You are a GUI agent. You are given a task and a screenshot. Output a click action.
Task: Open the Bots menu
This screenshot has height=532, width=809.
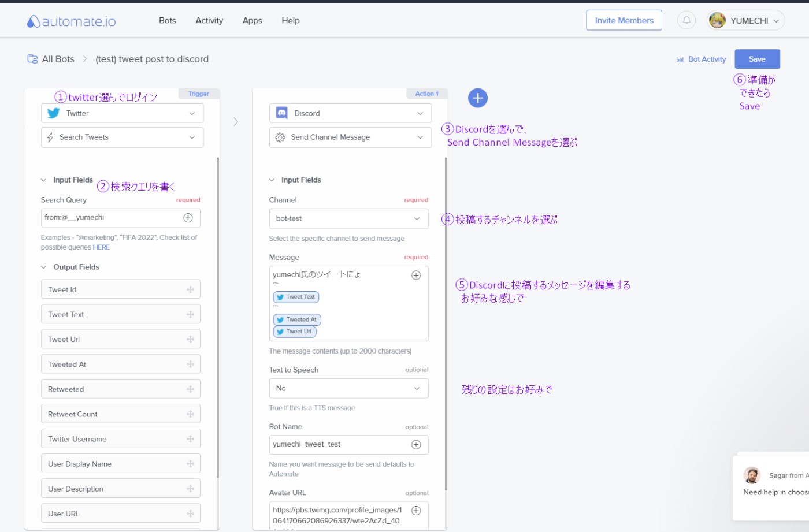click(168, 20)
